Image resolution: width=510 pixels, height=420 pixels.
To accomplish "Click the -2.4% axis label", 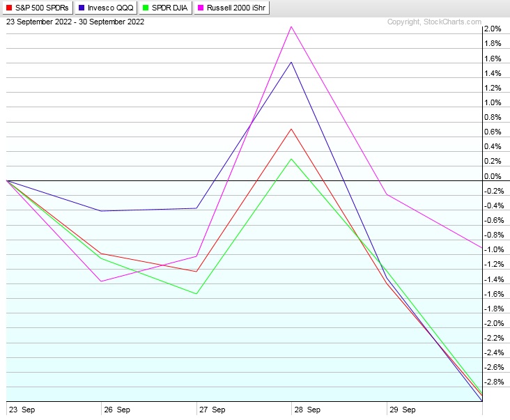I will pos(494,352).
